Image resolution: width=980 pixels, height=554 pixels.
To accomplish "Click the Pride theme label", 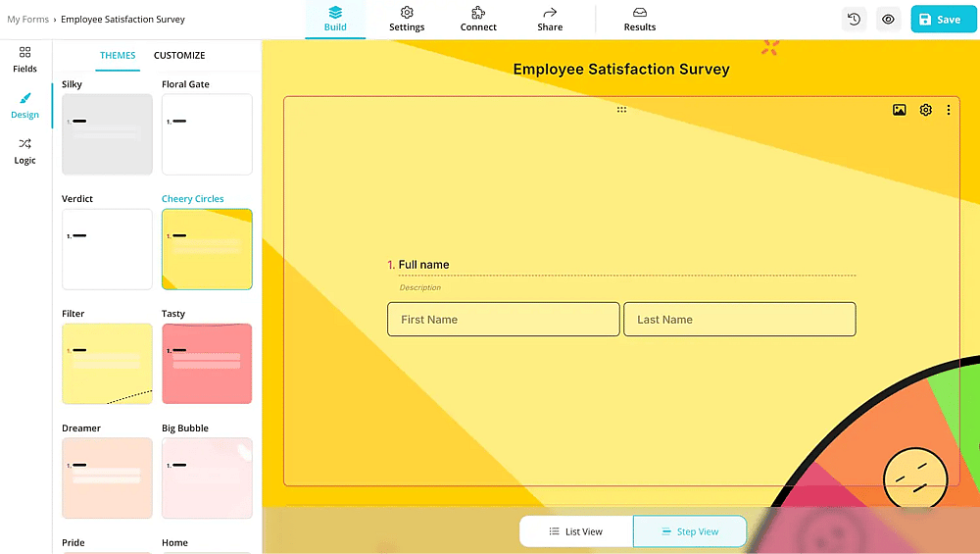I will coord(73,543).
